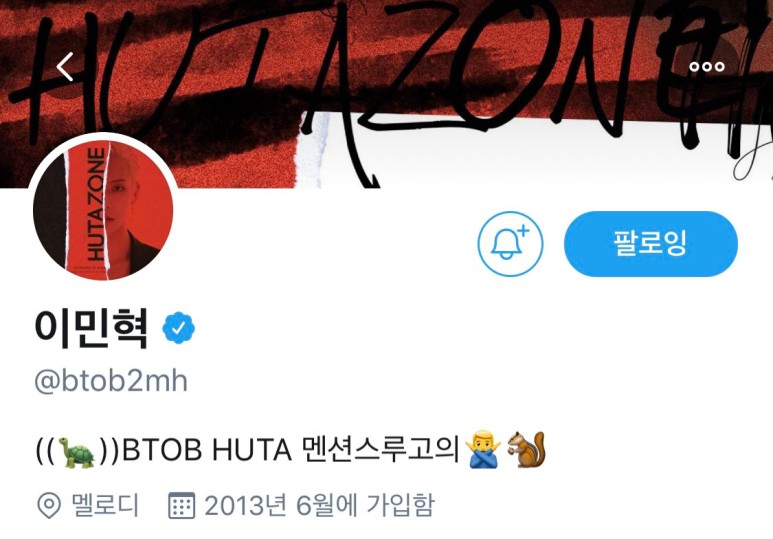Turn on tweet notifications bell
773x539 pixels.
(x=510, y=244)
